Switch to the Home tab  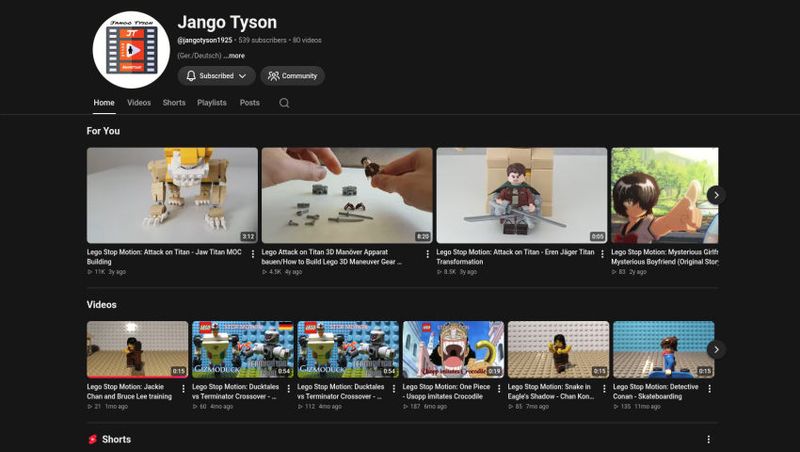104,103
